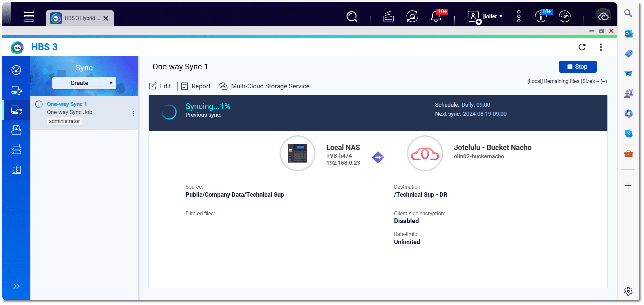Edit the One-way Sync 1 job
The width and height of the screenshot is (644, 305).
pyautogui.click(x=160, y=86)
